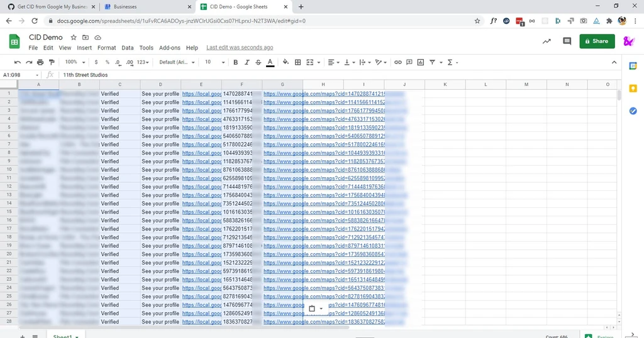The height and width of the screenshot is (338, 644).
Task: Format cells as percent
Action: (x=107, y=62)
